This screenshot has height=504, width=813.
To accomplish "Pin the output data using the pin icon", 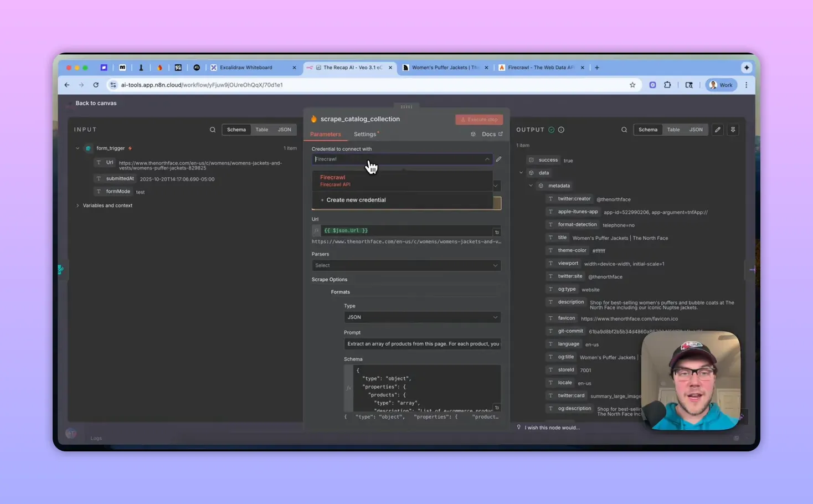I will point(733,130).
